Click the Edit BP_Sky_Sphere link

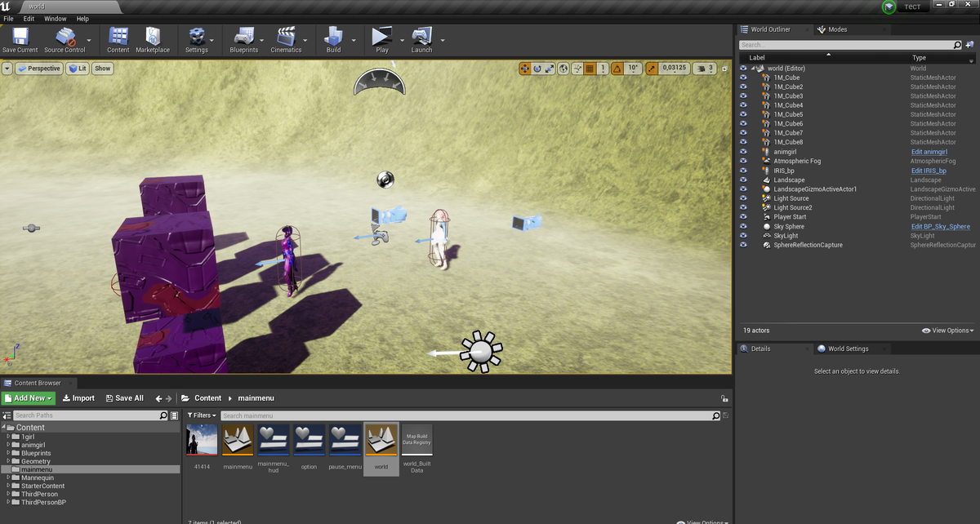(x=941, y=226)
